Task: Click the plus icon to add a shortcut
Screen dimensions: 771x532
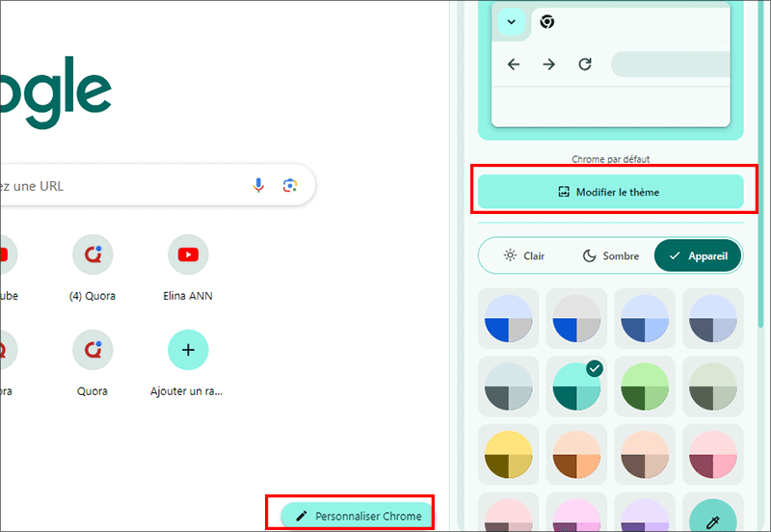Action: tap(188, 350)
